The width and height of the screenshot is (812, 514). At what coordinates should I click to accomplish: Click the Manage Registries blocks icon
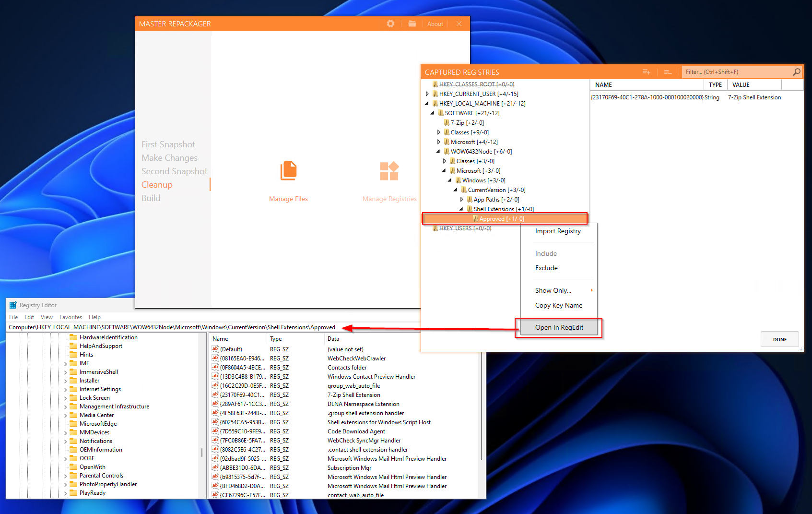tap(389, 171)
